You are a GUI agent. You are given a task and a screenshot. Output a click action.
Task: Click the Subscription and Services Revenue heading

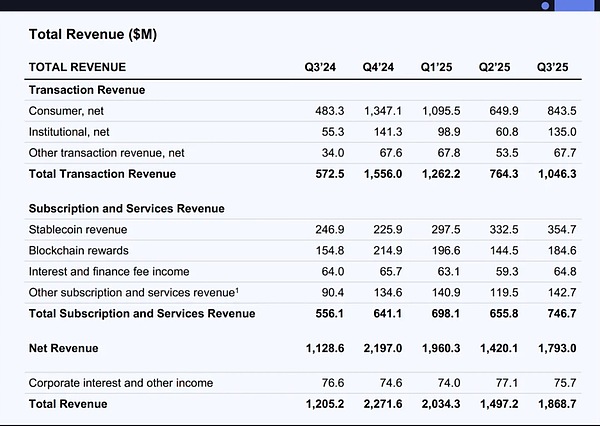(x=126, y=208)
